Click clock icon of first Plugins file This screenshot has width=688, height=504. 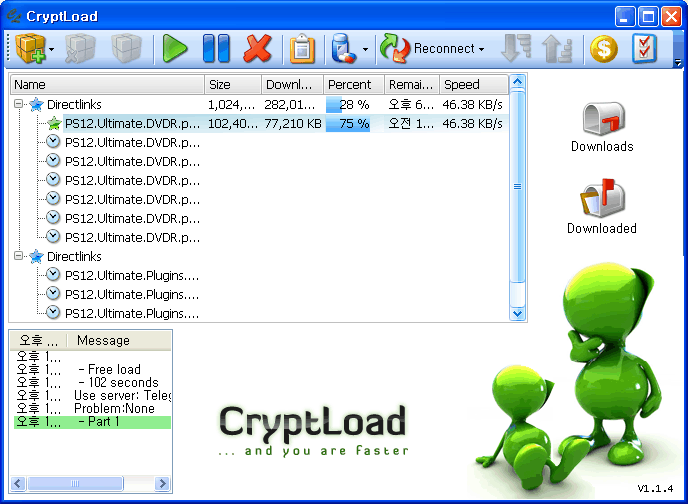point(53,275)
